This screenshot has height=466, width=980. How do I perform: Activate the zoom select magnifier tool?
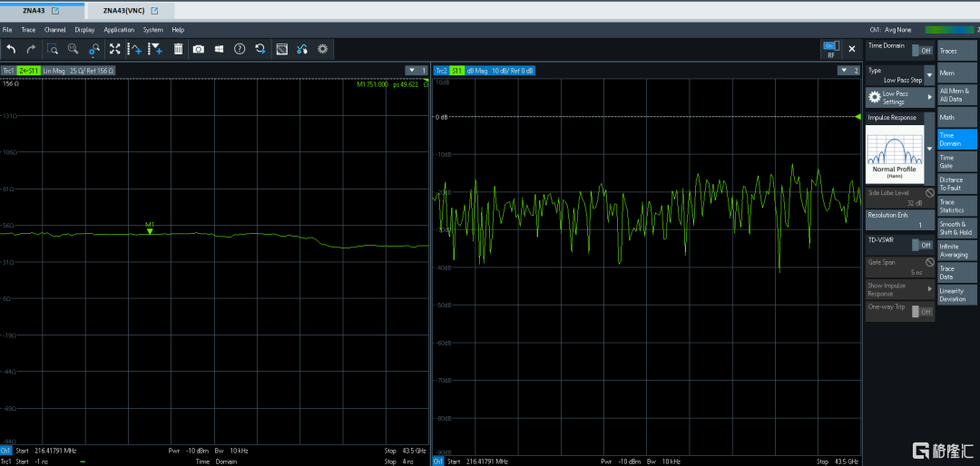click(53, 49)
